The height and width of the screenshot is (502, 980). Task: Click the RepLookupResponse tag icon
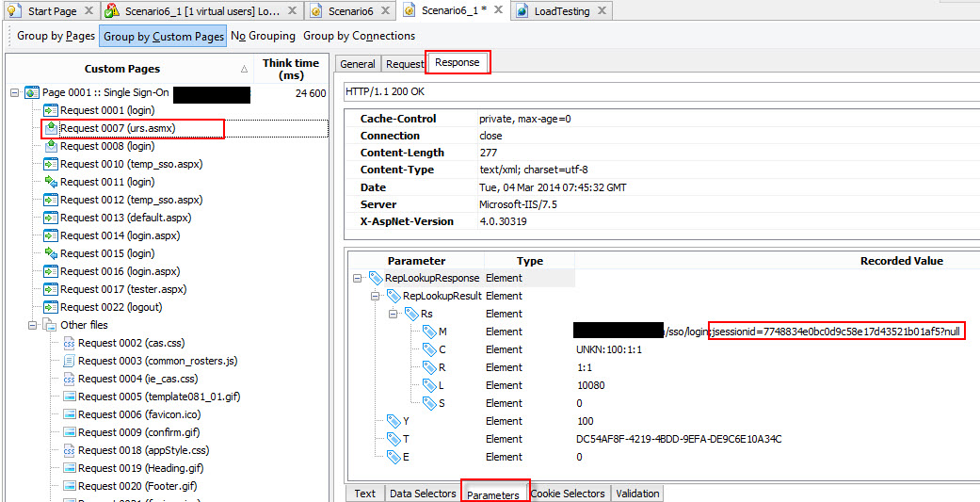376,279
